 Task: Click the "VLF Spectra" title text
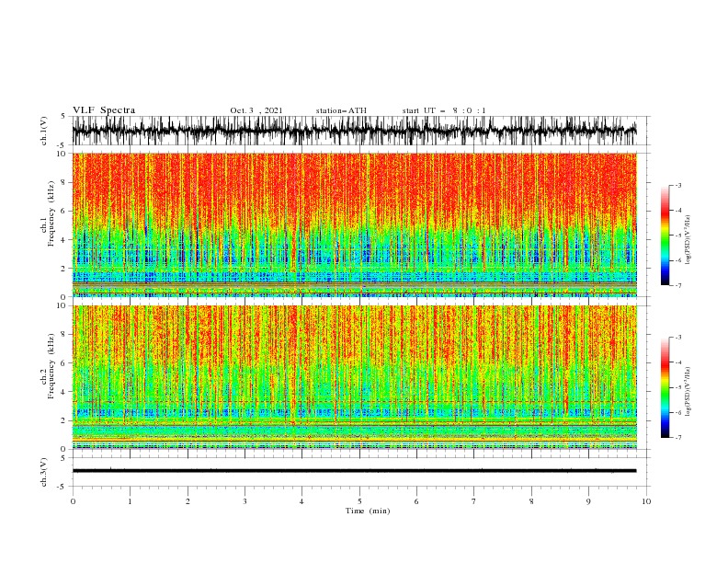click(104, 110)
